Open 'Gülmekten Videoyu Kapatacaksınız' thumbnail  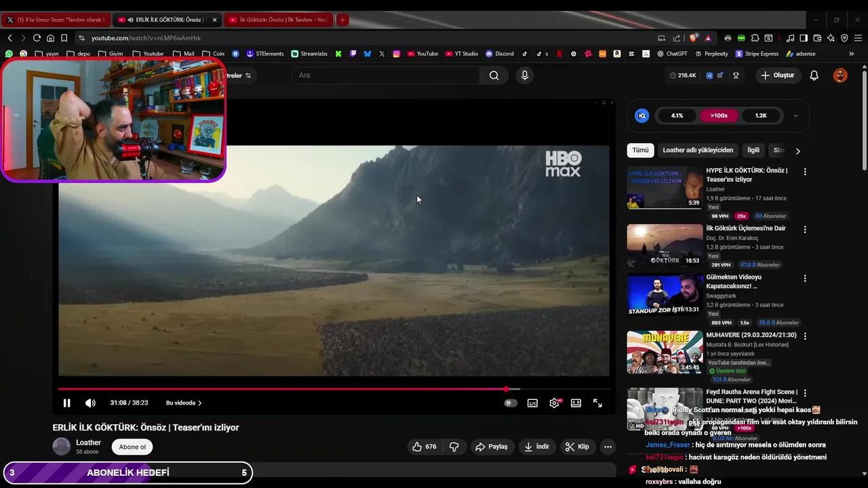(665, 294)
